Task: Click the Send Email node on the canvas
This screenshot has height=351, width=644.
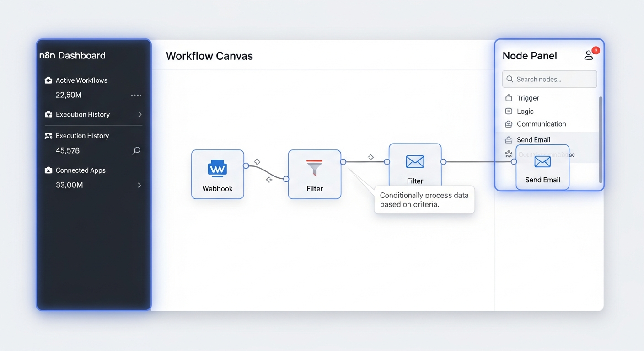Action: [x=542, y=167]
